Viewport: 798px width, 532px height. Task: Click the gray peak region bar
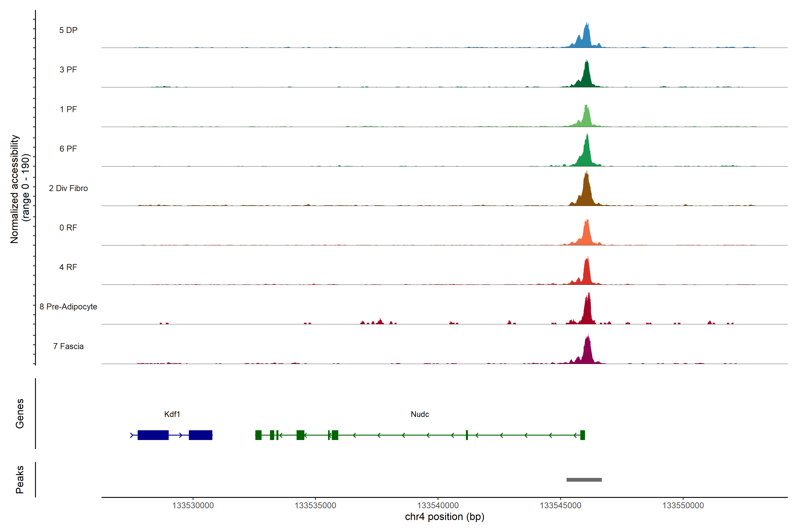point(584,480)
